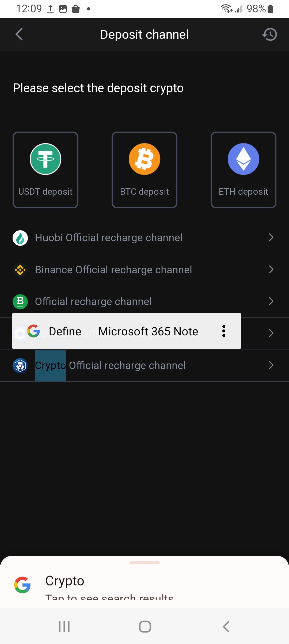Tap the bottom sheet drag handle

144,563
